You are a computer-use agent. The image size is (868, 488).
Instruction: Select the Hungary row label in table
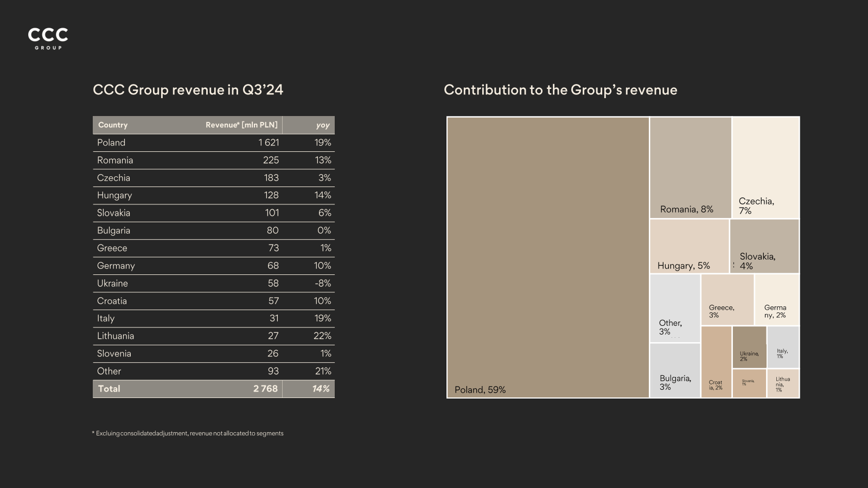tap(114, 195)
